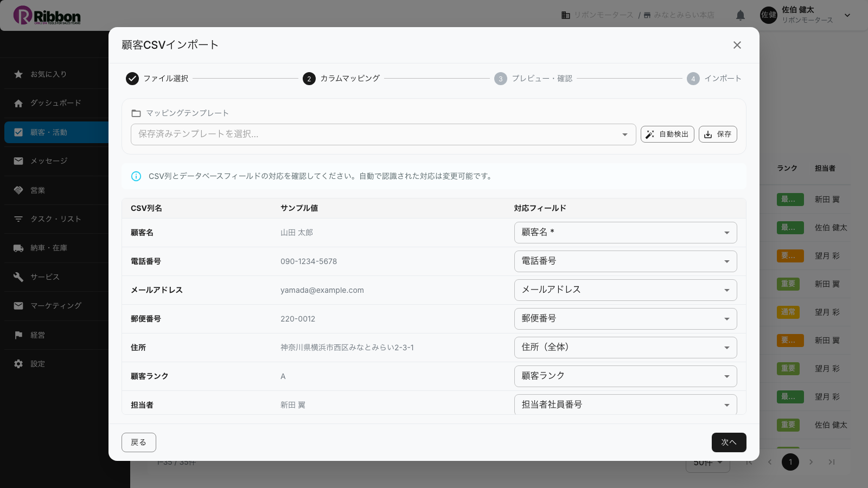Open the 顧客名 field mapping dropdown

[x=626, y=233]
